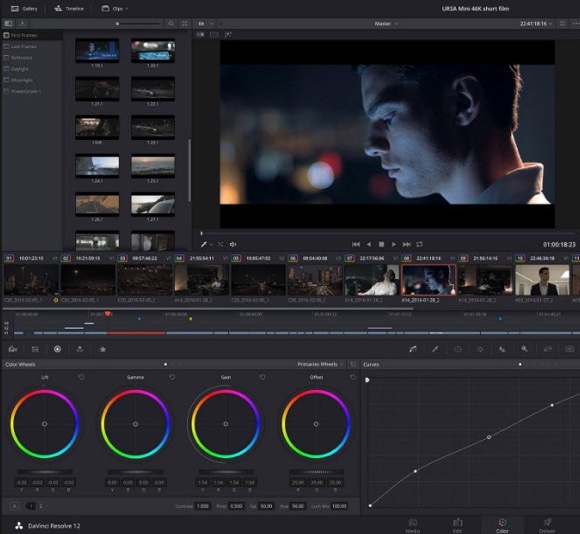Open the Gallery panel button
580x534 pixels.
pos(24,9)
